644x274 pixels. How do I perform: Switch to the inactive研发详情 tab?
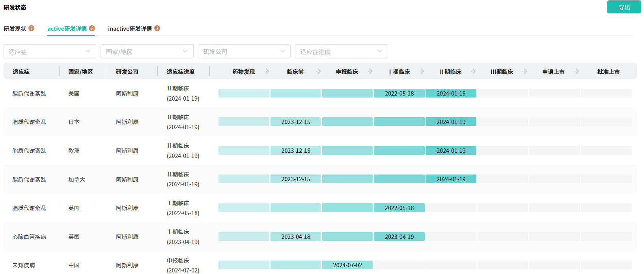click(x=130, y=29)
